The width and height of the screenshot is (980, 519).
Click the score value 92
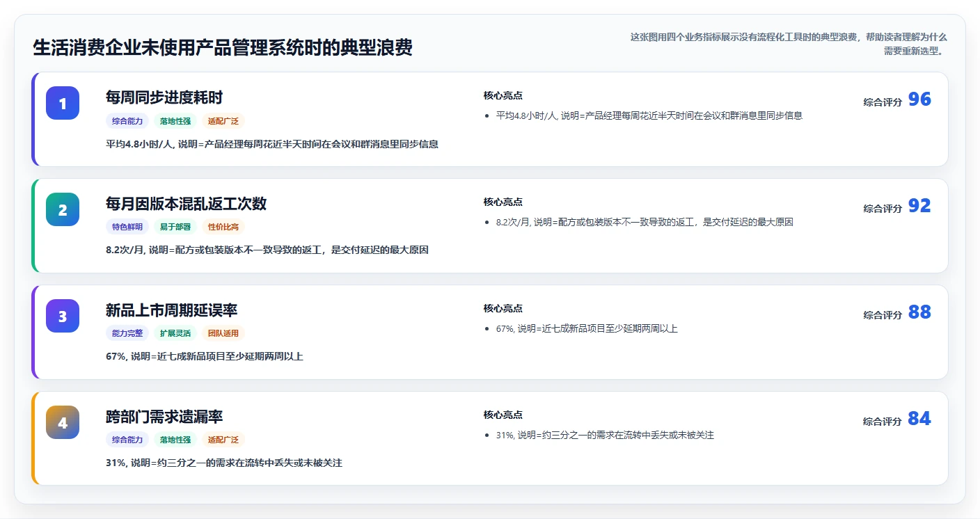(x=919, y=206)
